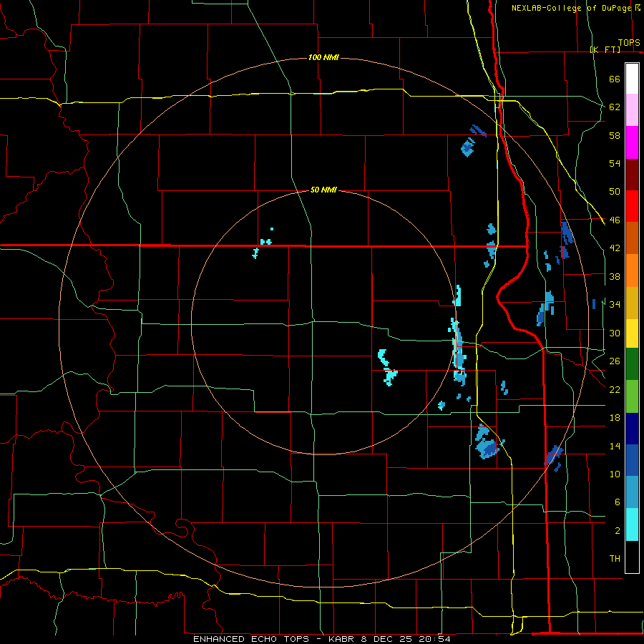Click the '26' scale value

click(x=615, y=361)
